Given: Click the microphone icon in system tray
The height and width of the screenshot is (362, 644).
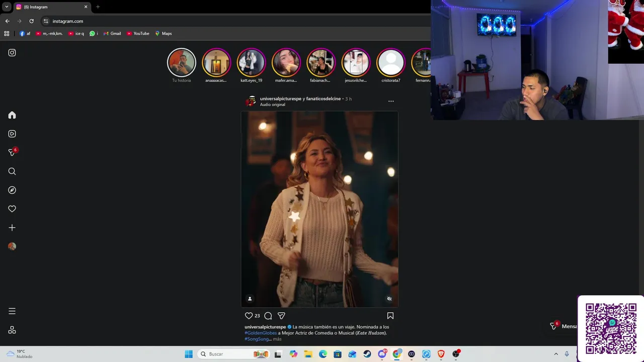Looking at the screenshot, I should tap(567, 354).
